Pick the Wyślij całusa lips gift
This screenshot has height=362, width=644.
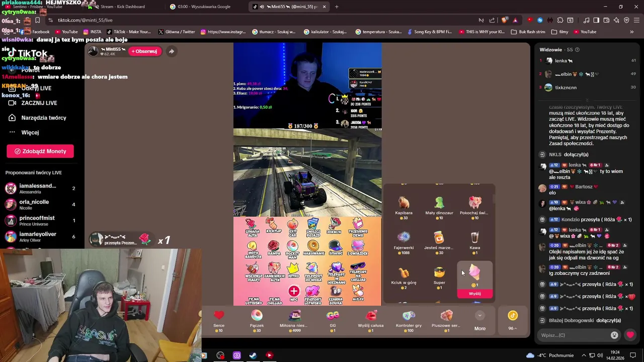371,320
